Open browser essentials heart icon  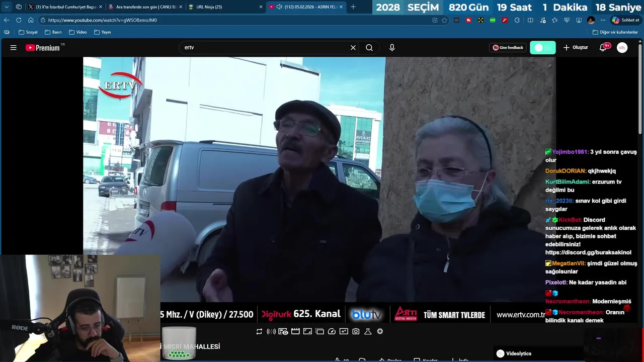[x=567, y=20]
